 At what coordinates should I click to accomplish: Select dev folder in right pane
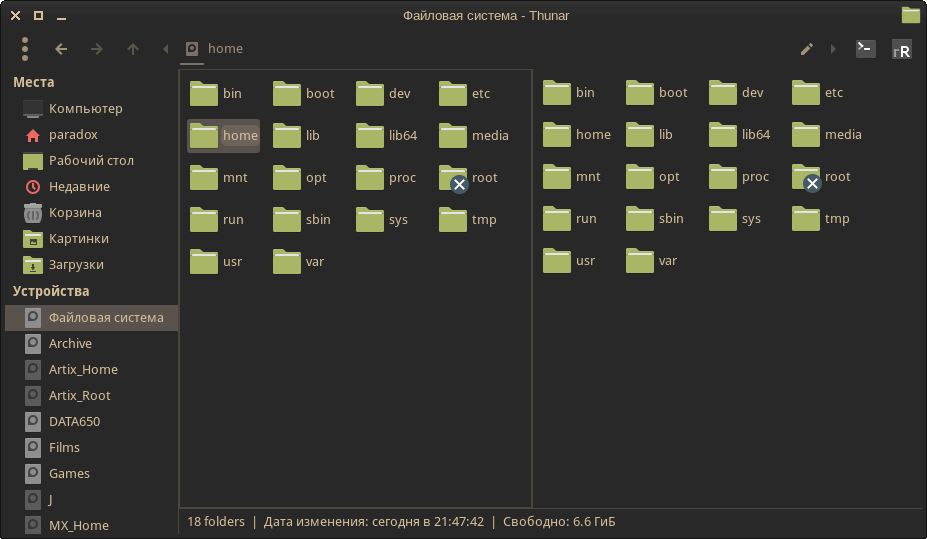coord(735,92)
